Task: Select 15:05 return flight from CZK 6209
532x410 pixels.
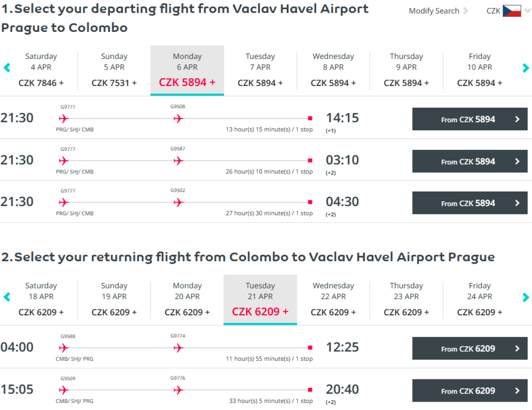Action: click(469, 390)
